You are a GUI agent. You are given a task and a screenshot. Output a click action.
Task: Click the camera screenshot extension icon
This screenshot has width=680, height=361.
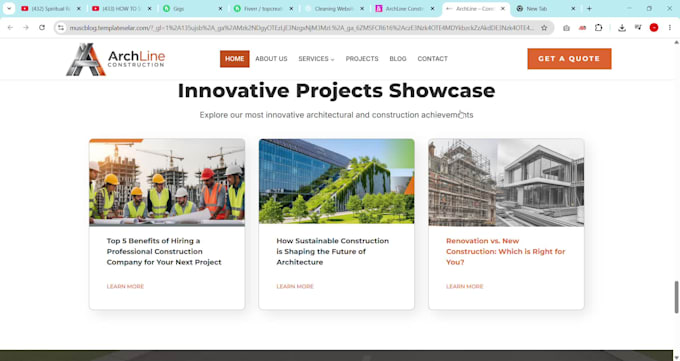pyautogui.click(x=566, y=28)
